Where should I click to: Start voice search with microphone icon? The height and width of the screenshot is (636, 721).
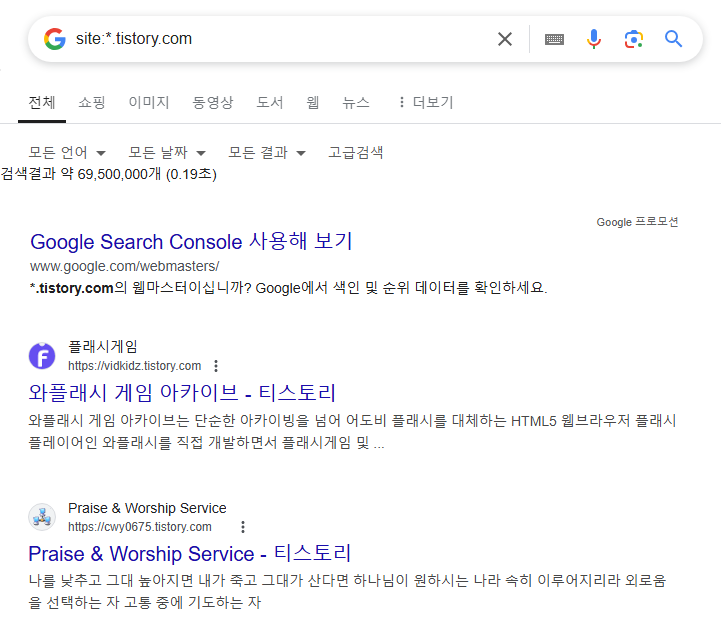[594, 39]
